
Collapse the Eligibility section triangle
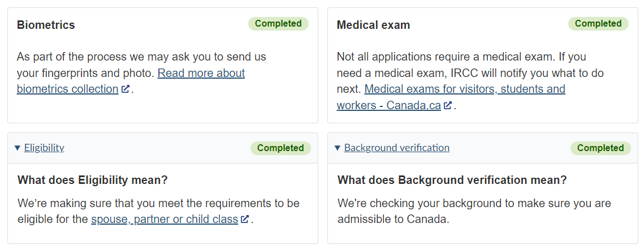[18, 148]
